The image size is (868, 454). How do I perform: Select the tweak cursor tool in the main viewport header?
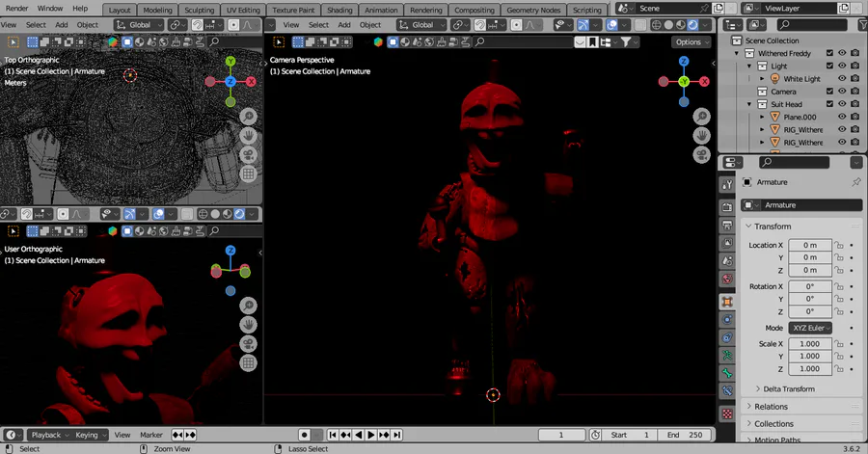click(x=279, y=42)
